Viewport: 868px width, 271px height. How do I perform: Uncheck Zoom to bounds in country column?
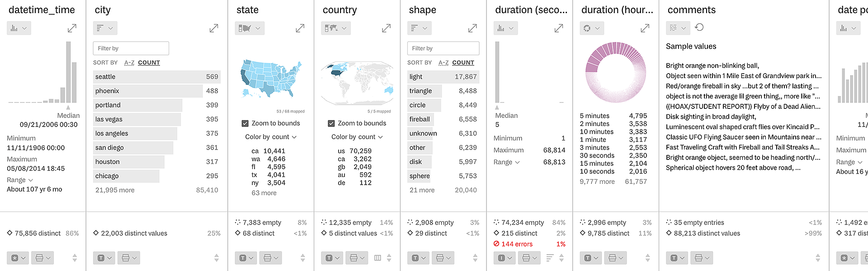pos(331,123)
